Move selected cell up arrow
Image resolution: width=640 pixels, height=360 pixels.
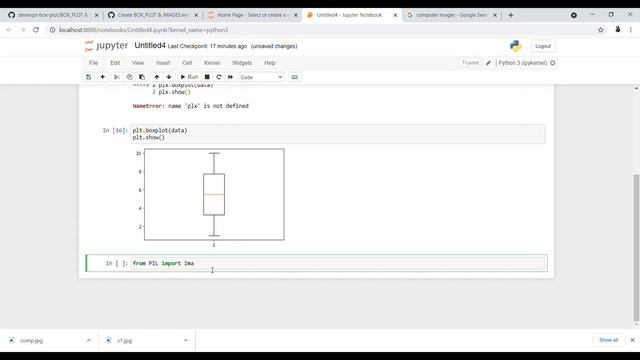click(x=156, y=77)
